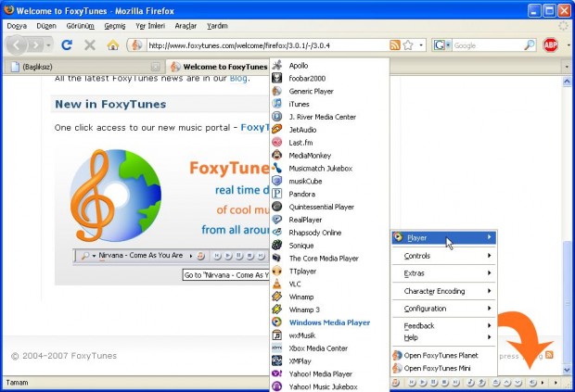Choose The Core Media Player
The image size is (575, 392).
point(329,259)
